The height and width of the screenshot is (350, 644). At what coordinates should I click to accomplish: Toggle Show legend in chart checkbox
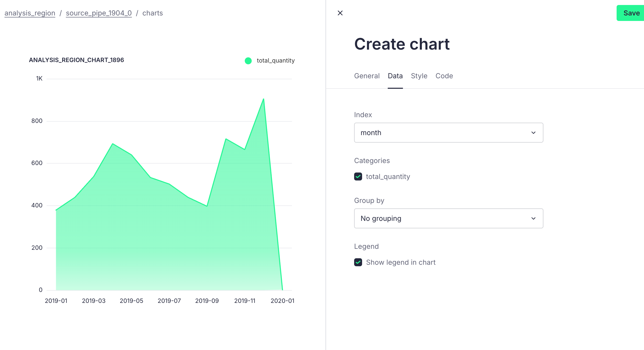[358, 262]
